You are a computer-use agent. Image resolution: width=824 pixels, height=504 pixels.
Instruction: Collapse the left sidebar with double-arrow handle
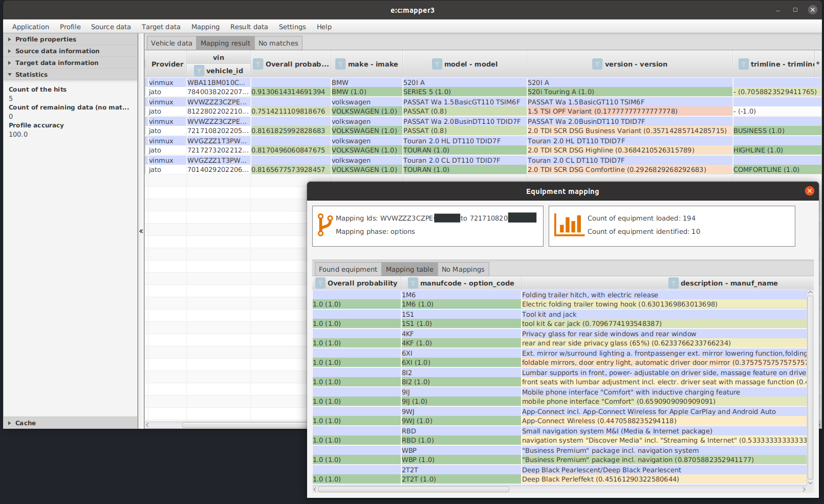coord(141,231)
